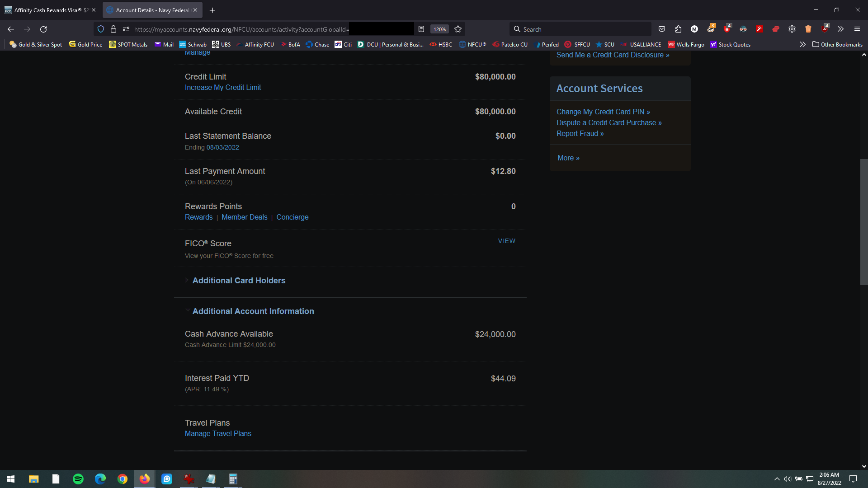Open Wells Fargo bookmark
This screenshot has height=488, width=868.
686,45
